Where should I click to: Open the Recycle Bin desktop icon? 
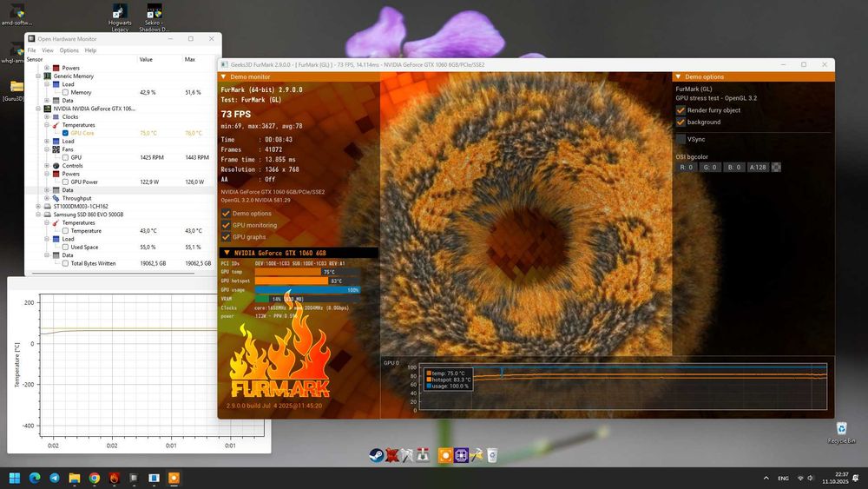(841, 432)
